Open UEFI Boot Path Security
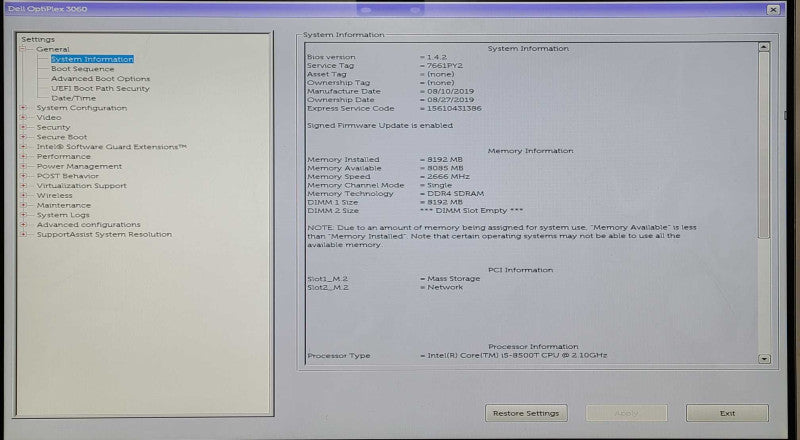 101,88
